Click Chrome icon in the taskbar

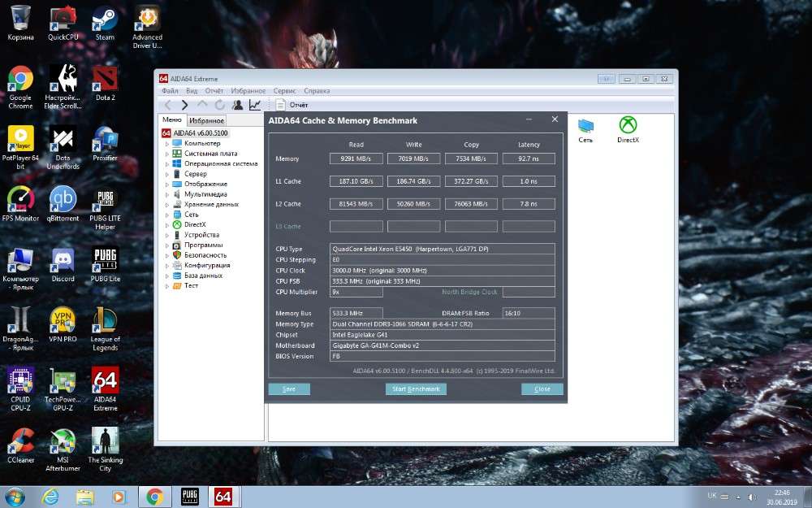(x=154, y=496)
